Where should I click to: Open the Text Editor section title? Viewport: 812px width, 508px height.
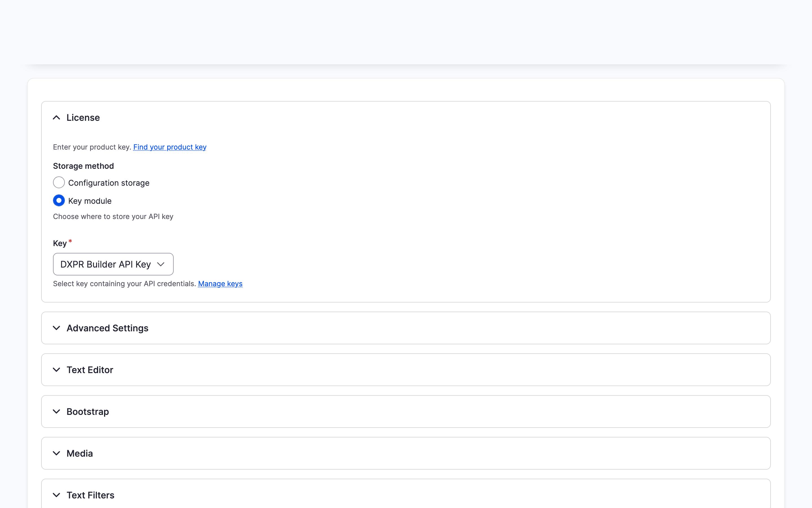(90, 370)
